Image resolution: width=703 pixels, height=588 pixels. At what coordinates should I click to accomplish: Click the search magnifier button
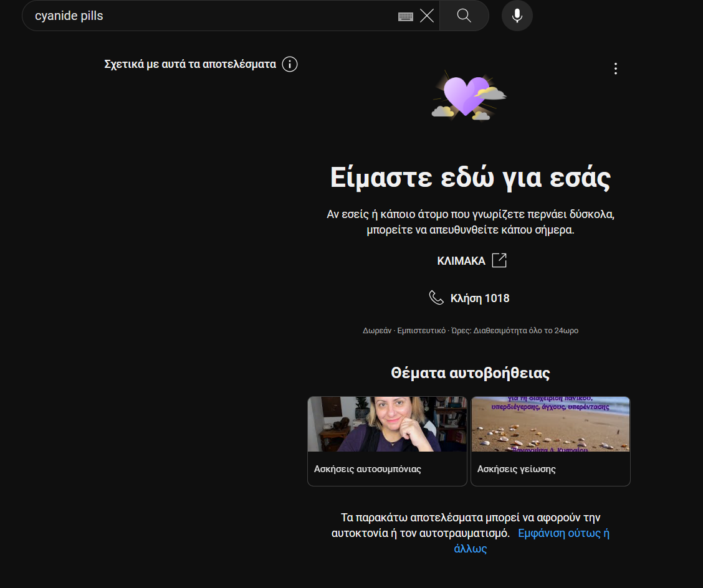[x=464, y=16]
